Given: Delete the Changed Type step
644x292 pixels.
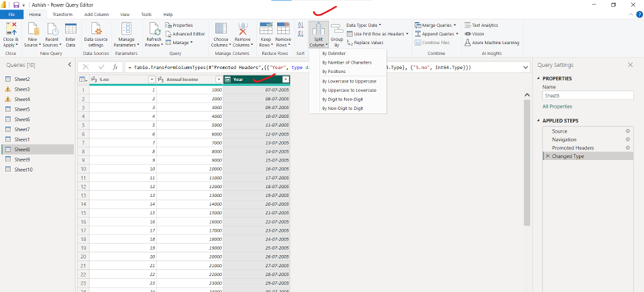Looking at the screenshot, I should point(547,156).
